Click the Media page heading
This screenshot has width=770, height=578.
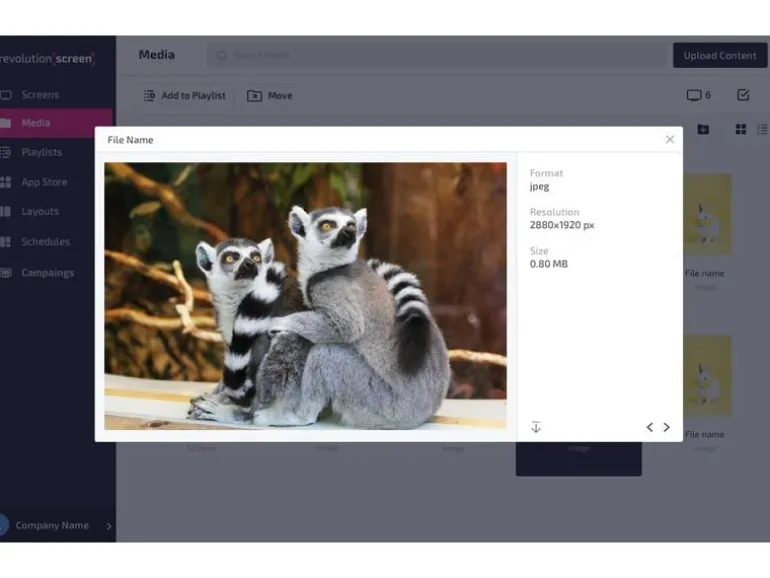pyautogui.click(x=156, y=55)
